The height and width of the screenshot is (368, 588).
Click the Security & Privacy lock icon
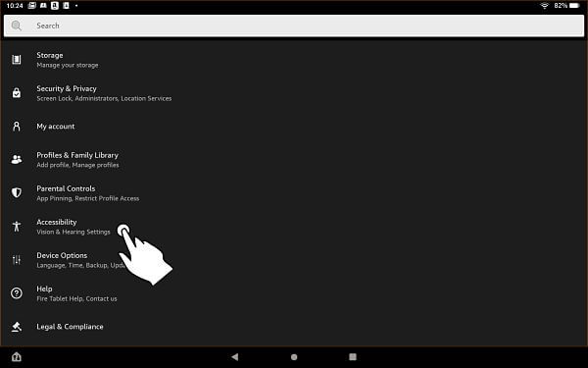pyautogui.click(x=17, y=93)
